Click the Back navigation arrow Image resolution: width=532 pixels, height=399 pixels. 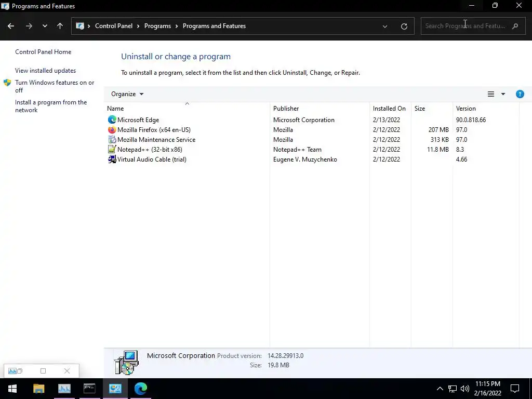point(11,26)
